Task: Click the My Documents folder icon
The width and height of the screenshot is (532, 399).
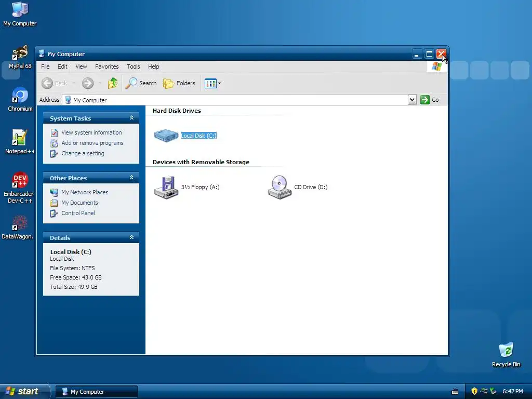Action: pyautogui.click(x=54, y=203)
